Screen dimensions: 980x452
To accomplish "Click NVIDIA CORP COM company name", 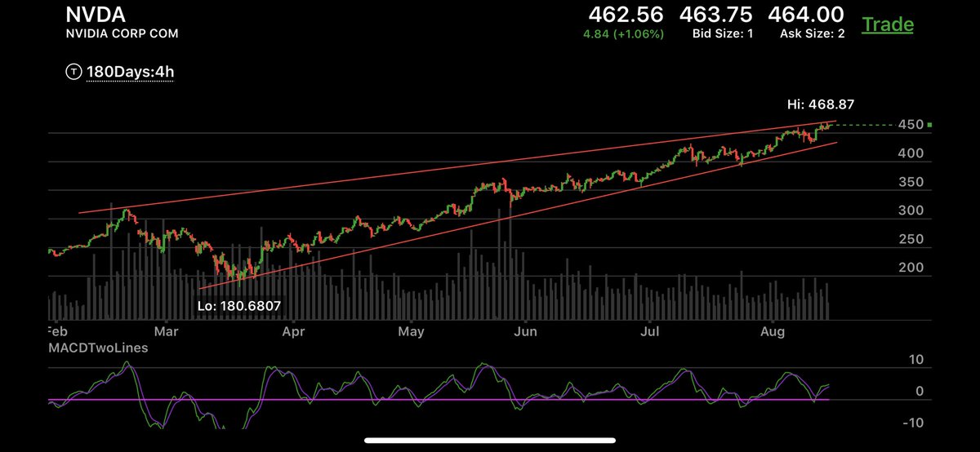I will pyautogui.click(x=120, y=34).
